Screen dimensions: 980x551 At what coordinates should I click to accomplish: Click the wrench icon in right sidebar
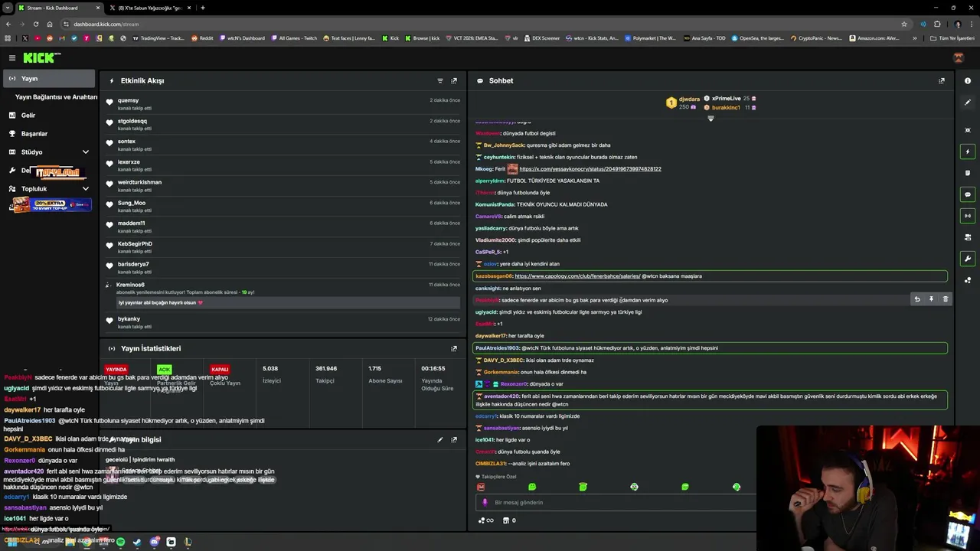(968, 259)
